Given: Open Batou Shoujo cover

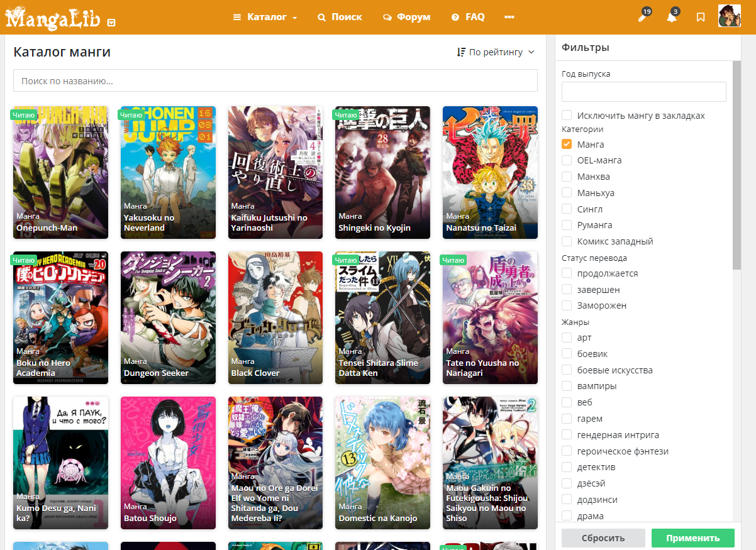Looking at the screenshot, I should (168, 463).
